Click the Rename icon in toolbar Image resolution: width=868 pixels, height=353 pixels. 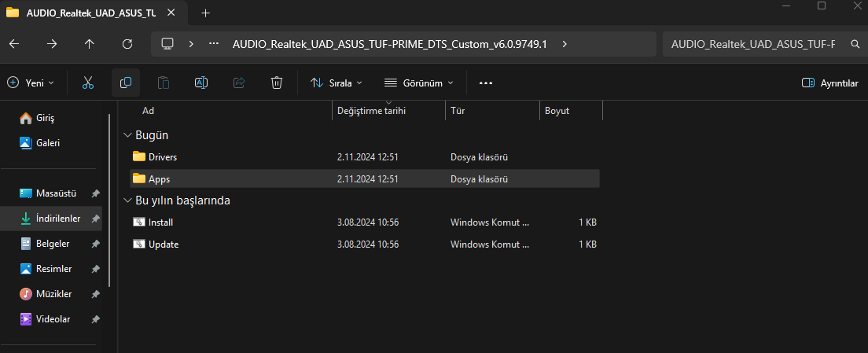coord(201,83)
